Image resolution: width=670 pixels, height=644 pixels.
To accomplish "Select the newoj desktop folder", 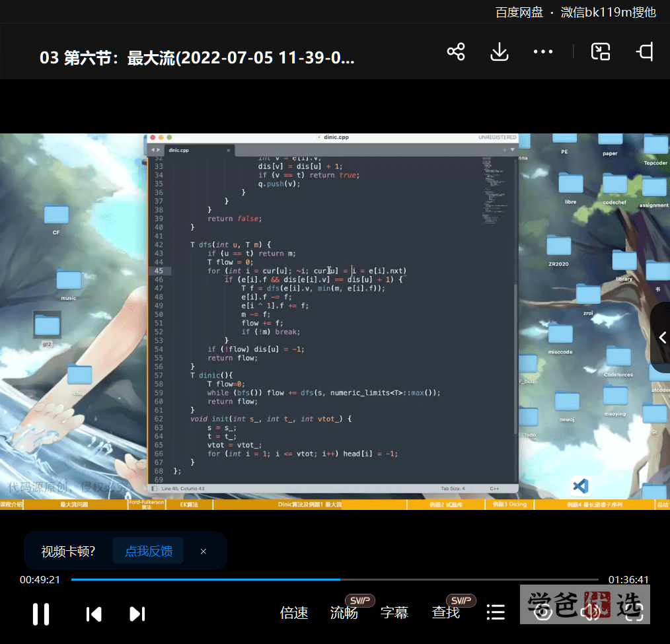I will pos(567,407).
